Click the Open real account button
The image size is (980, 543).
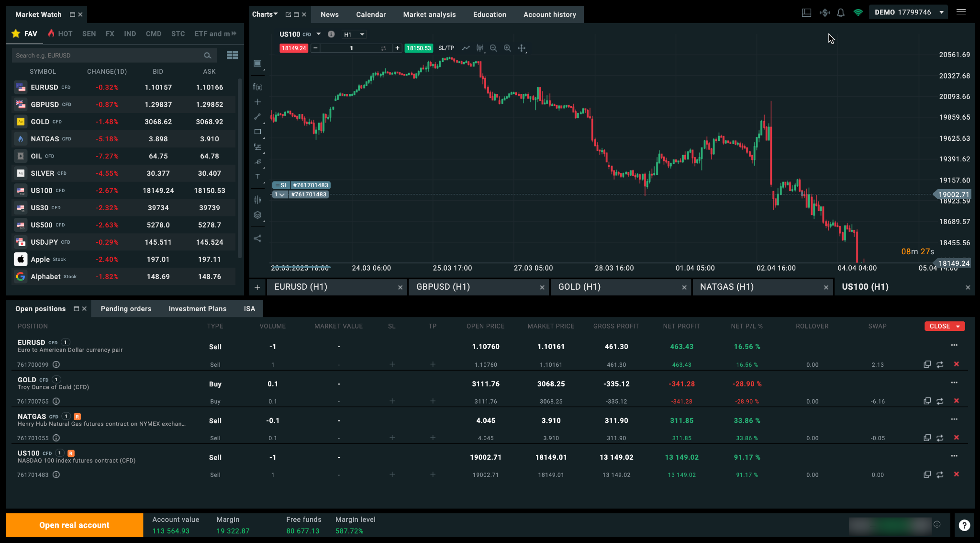coord(74,525)
